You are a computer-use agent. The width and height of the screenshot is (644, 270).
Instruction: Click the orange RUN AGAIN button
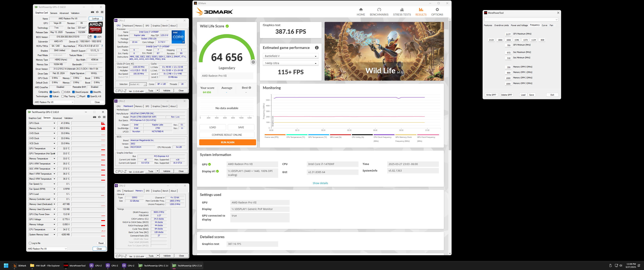[x=227, y=142]
